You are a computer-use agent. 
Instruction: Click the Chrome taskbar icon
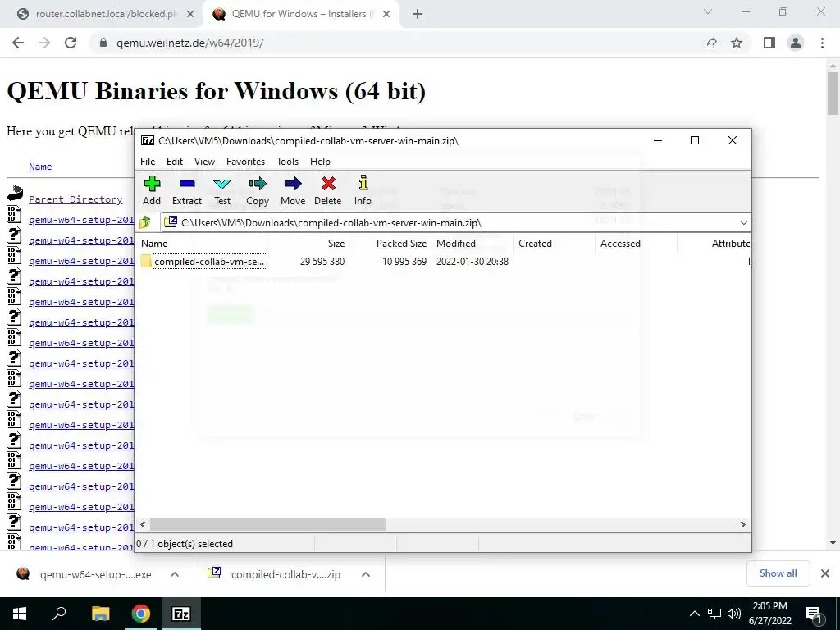(141, 614)
